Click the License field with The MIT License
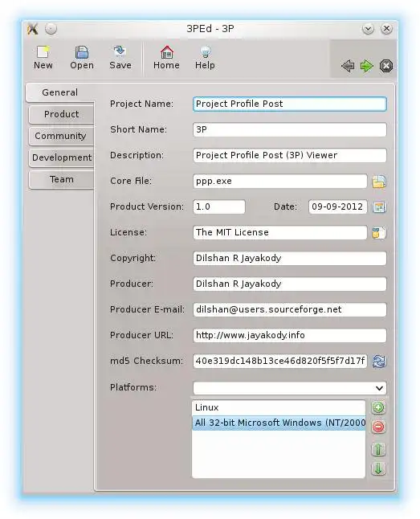This screenshot has width=420, height=519. click(280, 233)
